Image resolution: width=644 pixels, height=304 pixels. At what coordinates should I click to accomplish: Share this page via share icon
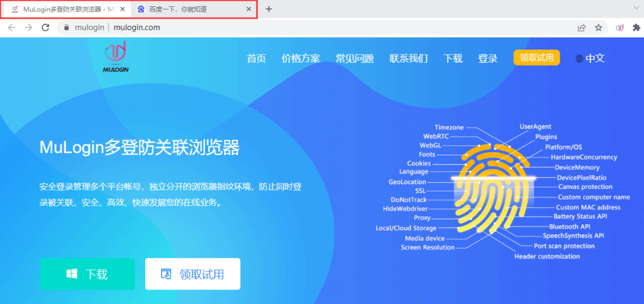click(582, 28)
